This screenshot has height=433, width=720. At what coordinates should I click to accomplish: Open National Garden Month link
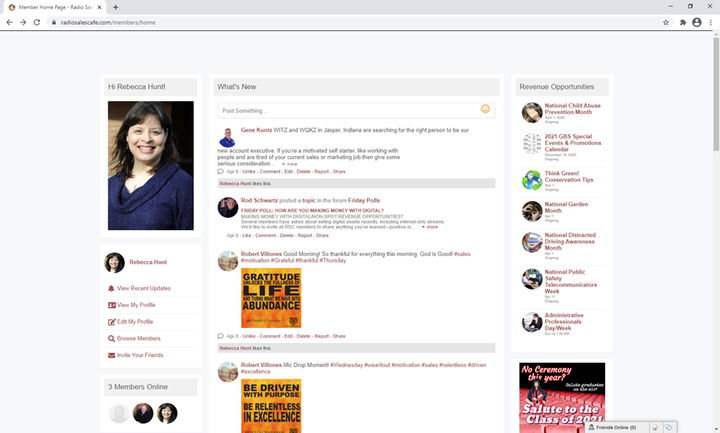566,207
